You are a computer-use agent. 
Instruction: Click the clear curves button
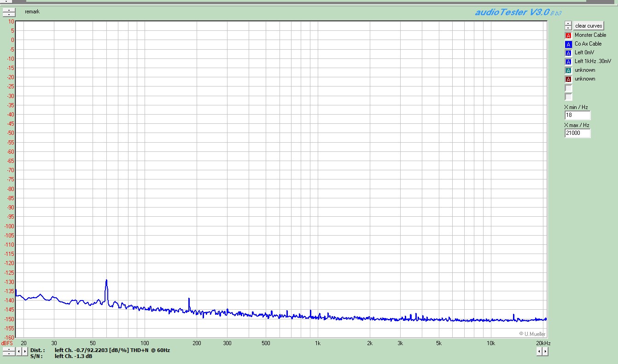pos(589,26)
